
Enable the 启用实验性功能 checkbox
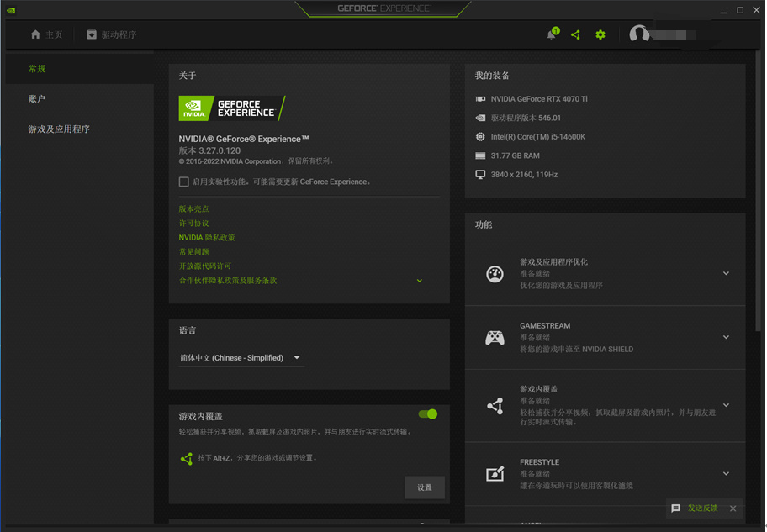pos(183,182)
